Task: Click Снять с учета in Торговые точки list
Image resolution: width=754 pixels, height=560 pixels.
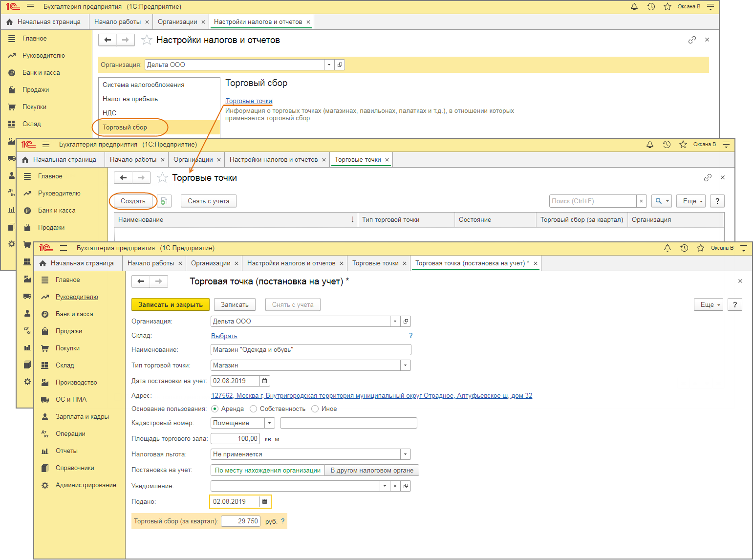Action: [209, 201]
